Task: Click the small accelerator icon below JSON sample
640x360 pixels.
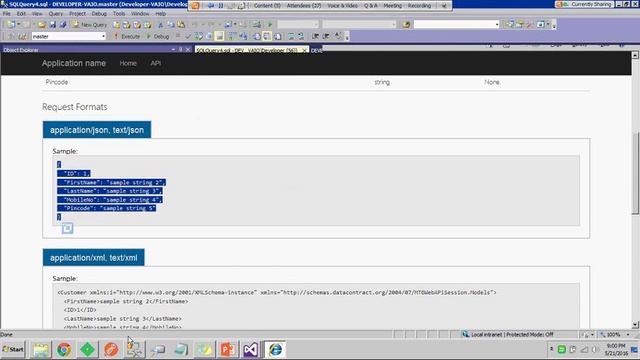Action: coord(67,228)
